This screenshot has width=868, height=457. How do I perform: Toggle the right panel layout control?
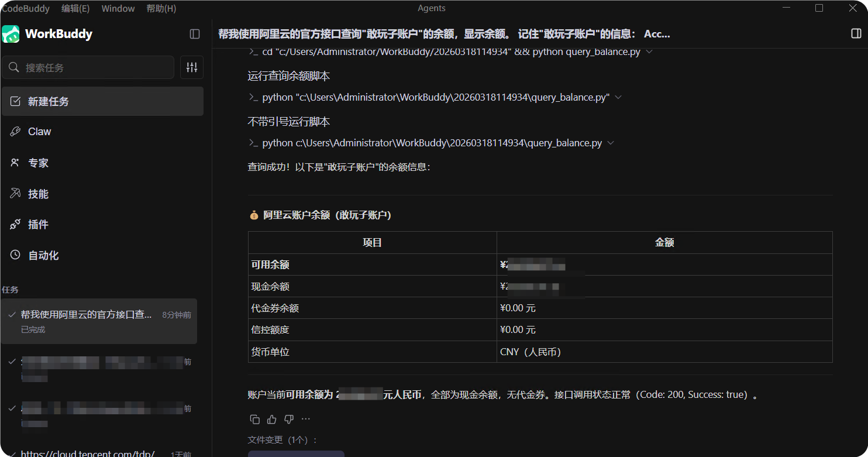(855, 34)
